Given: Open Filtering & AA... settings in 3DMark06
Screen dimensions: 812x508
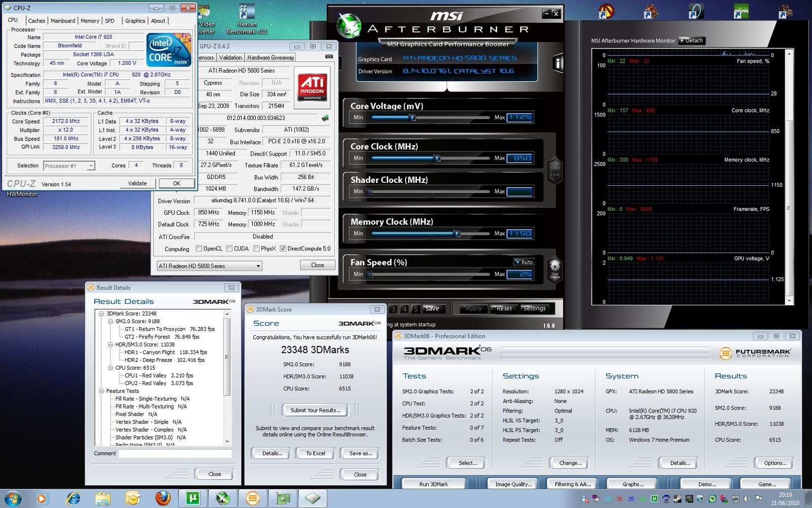Looking at the screenshot, I should click(x=572, y=484).
